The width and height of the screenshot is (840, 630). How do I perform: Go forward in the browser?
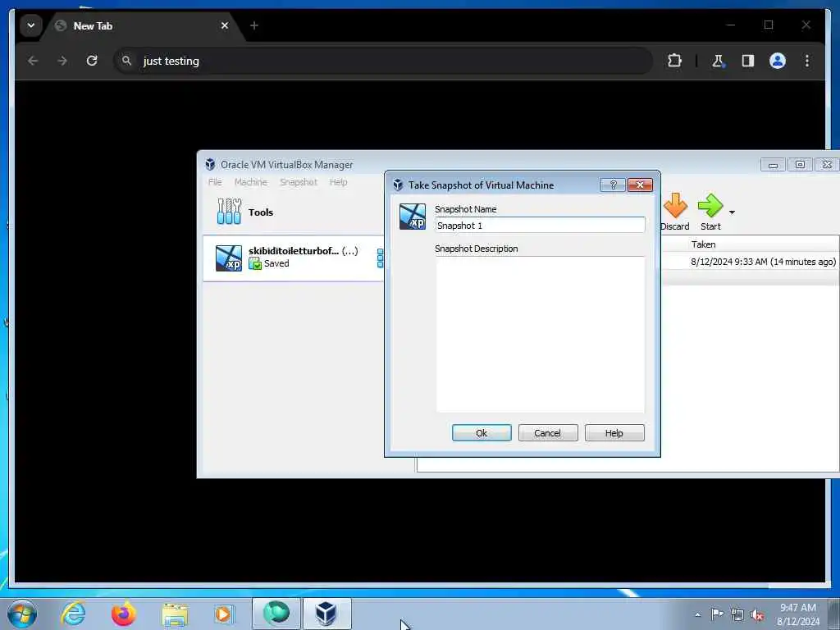tap(62, 61)
